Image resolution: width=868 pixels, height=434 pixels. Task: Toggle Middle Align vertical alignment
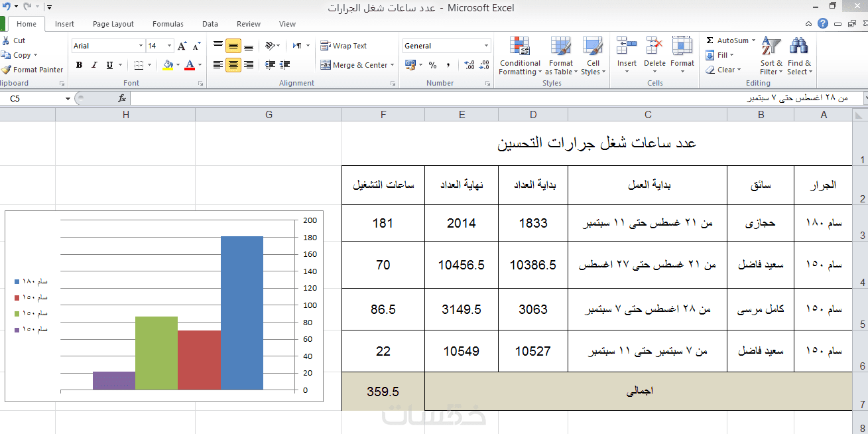tap(233, 46)
